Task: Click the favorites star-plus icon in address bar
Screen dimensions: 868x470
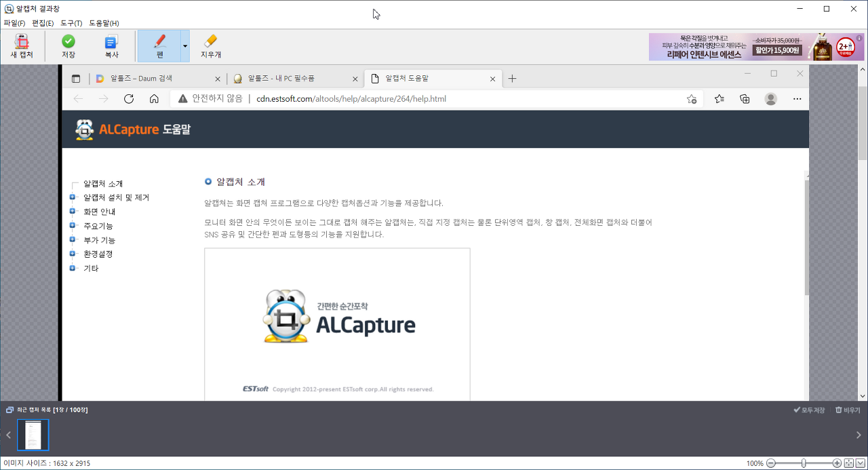Action: 691,99
